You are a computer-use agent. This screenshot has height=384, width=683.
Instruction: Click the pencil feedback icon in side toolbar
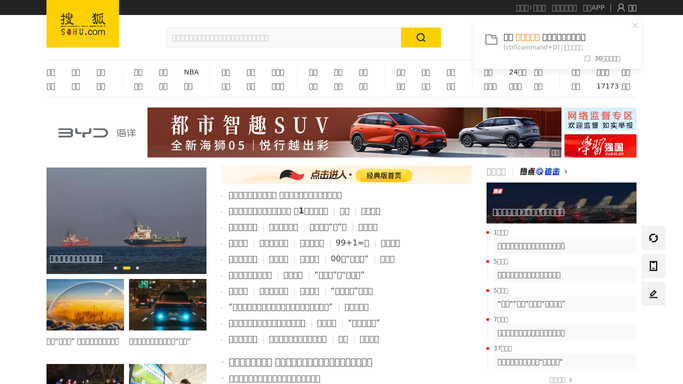pos(653,294)
